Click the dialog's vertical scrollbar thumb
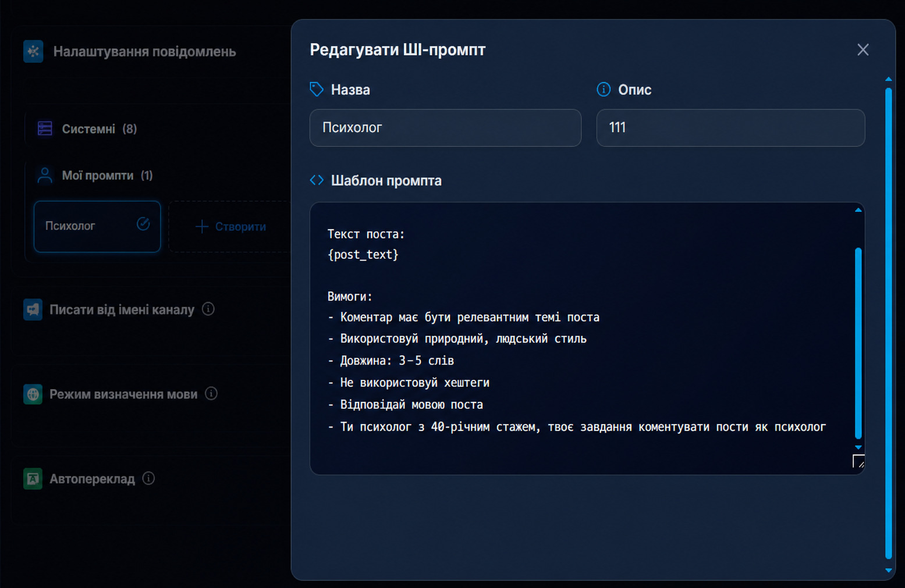This screenshot has width=905, height=588. pyautogui.click(x=889, y=323)
